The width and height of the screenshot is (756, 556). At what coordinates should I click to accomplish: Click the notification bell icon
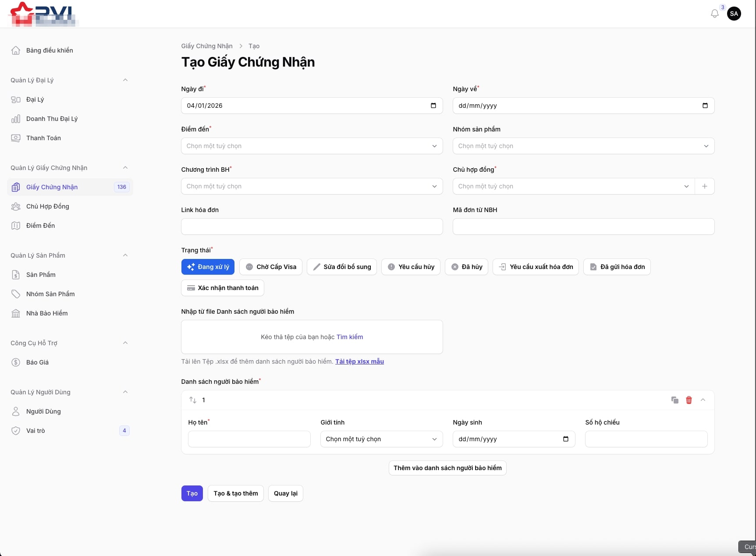point(714,14)
